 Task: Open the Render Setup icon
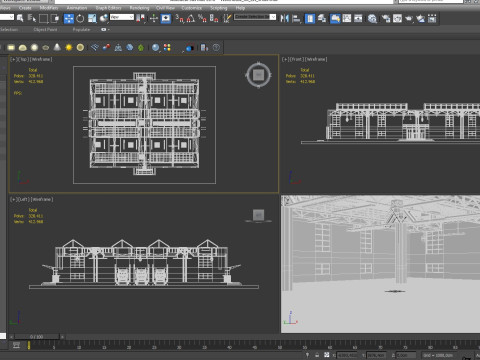coord(386,18)
